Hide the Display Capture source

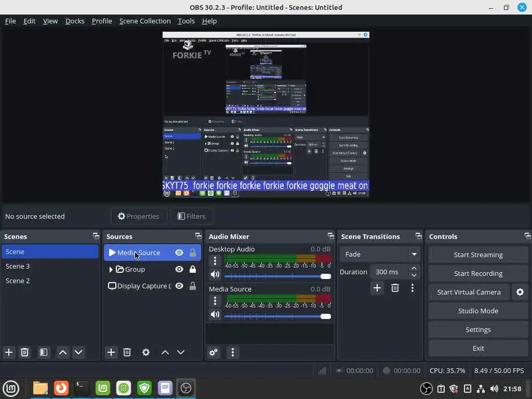179,286
